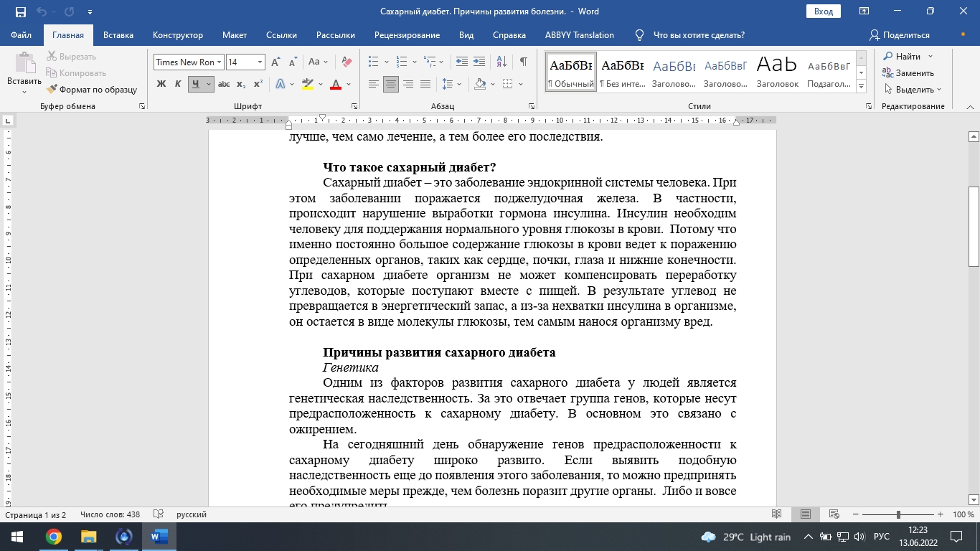The image size is (980, 551).
Task: Apply bullet list formatting icon
Action: click(x=374, y=62)
